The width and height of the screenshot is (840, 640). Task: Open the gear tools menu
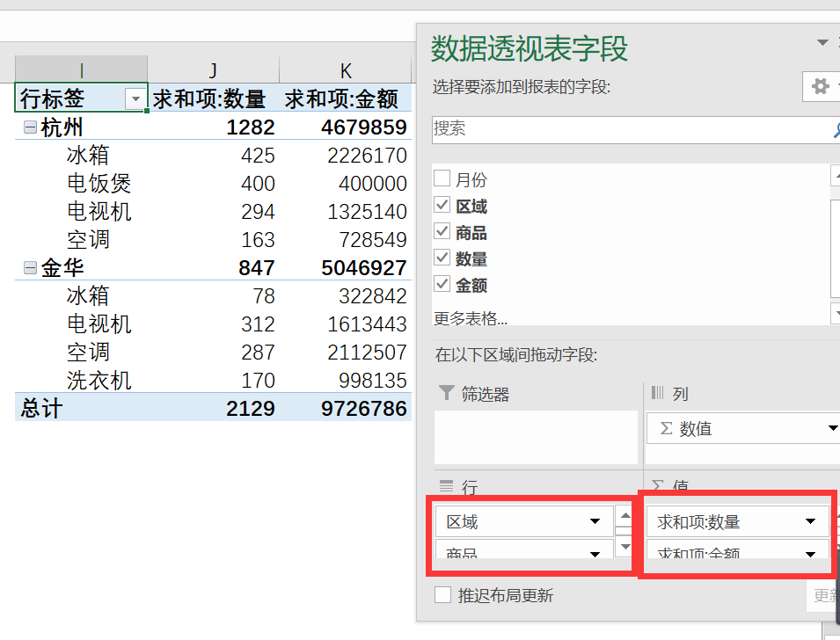pyautogui.click(x=820, y=86)
